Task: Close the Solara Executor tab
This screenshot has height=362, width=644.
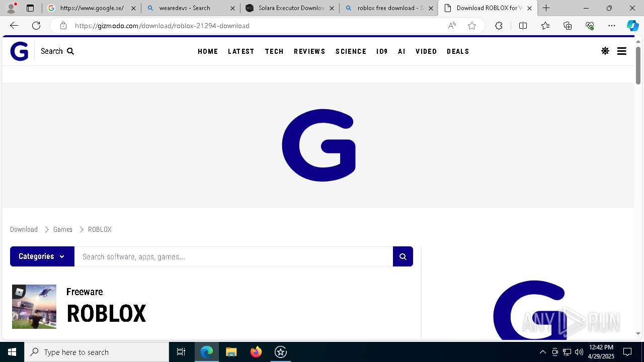Action: point(332,8)
